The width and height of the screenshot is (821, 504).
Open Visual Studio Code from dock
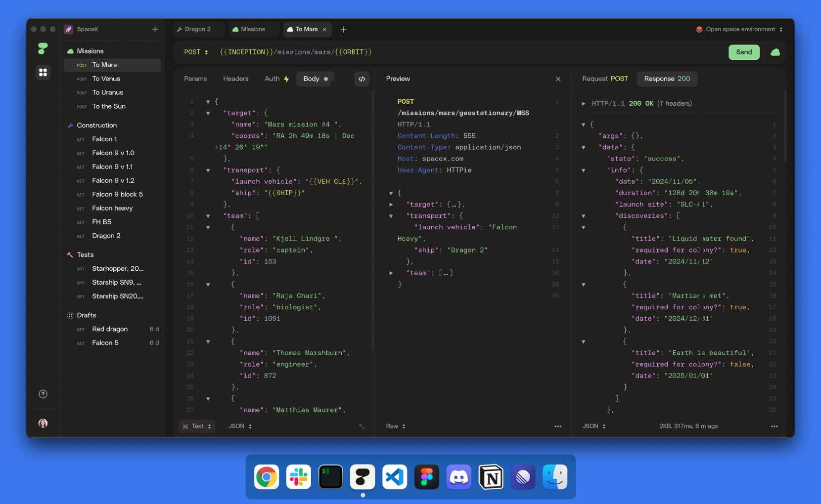coord(395,477)
